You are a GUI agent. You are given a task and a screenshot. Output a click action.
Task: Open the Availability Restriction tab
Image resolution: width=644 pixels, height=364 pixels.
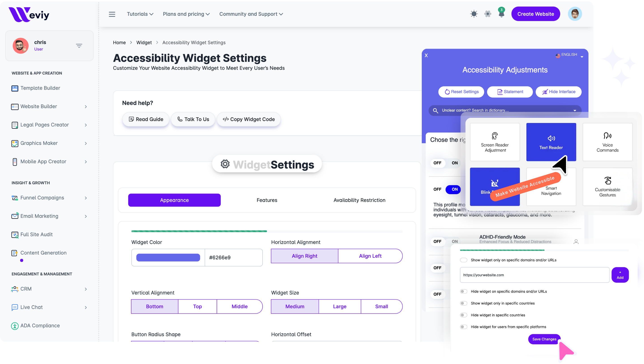(x=359, y=200)
